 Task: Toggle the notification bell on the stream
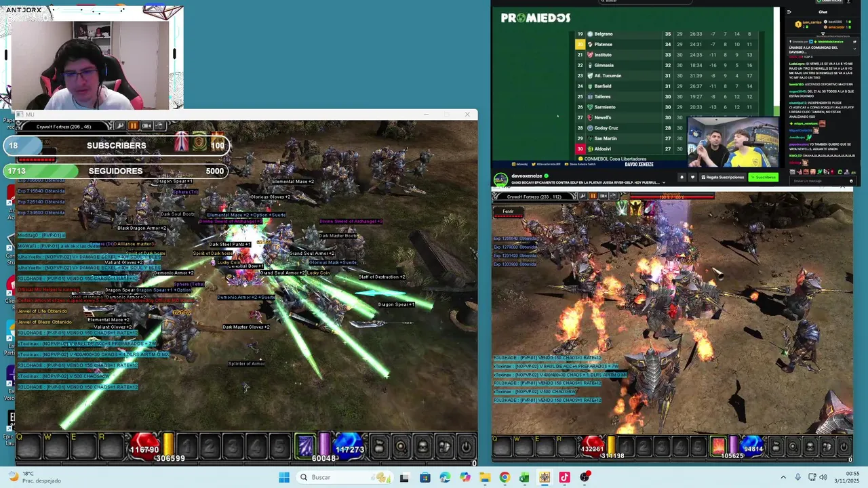[682, 177]
